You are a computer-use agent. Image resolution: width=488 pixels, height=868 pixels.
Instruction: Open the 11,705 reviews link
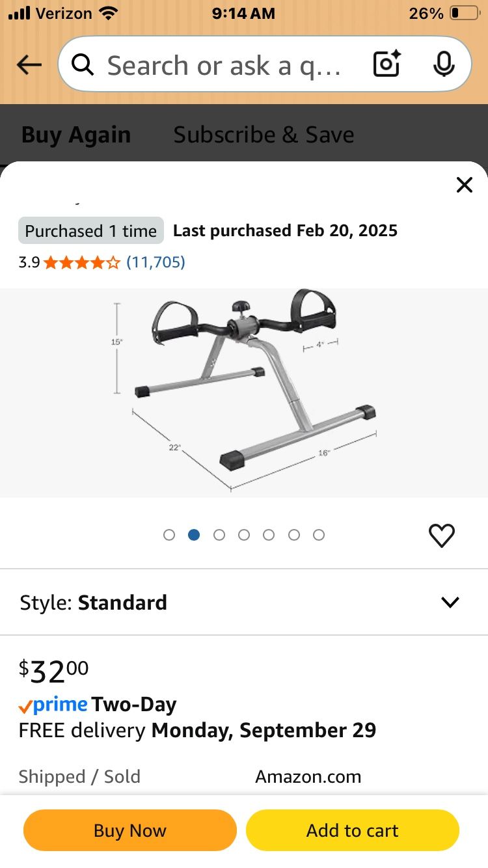(x=156, y=263)
